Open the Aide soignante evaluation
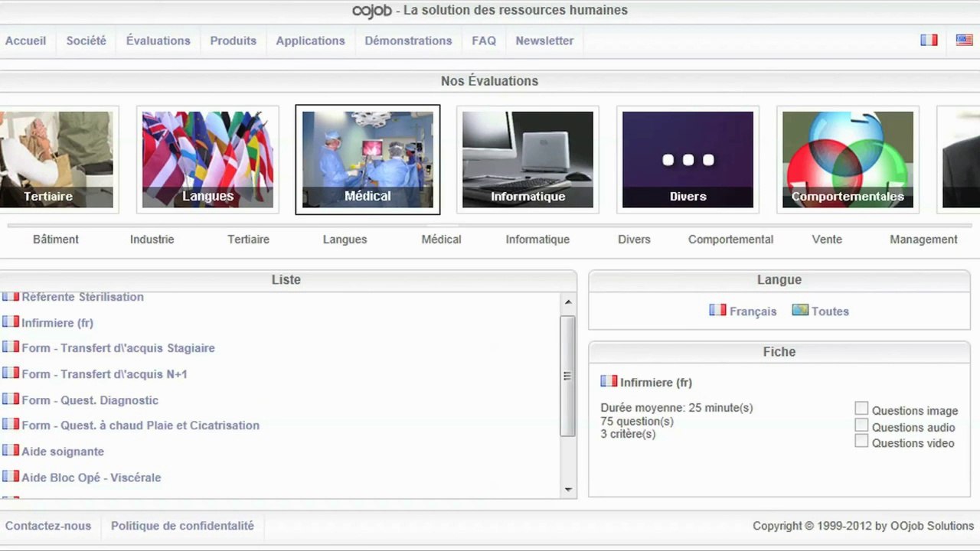 (63, 452)
